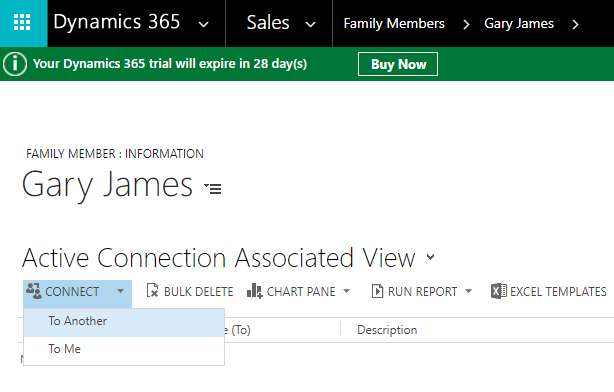Toggle the Connect dropdown arrow

coord(121,291)
